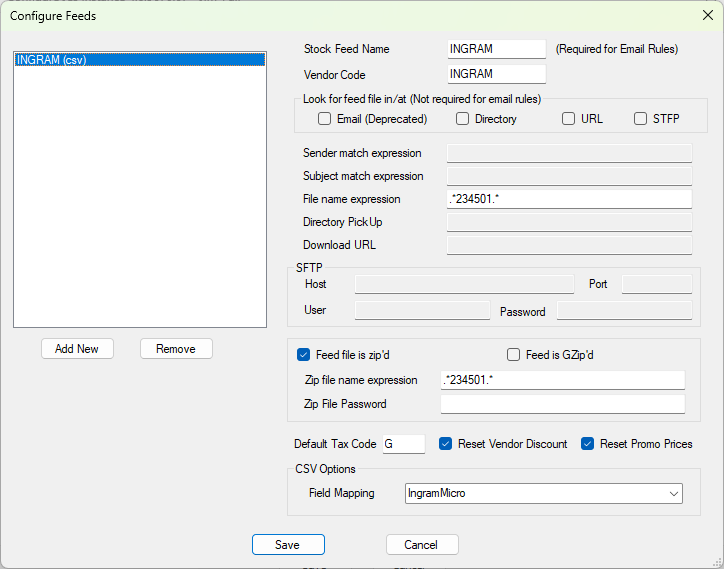Click the Zip File Password field
This screenshot has width=724, height=569.
pyautogui.click(x=563, y=404)
